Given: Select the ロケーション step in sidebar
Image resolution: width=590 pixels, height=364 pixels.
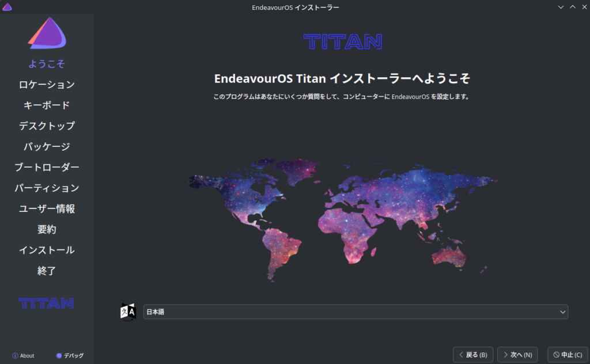Looking at the screenshot, I should coord(47,85).
